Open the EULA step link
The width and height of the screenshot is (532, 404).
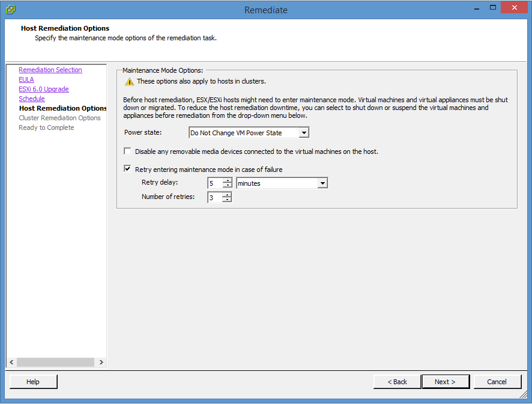click(26, 79)
